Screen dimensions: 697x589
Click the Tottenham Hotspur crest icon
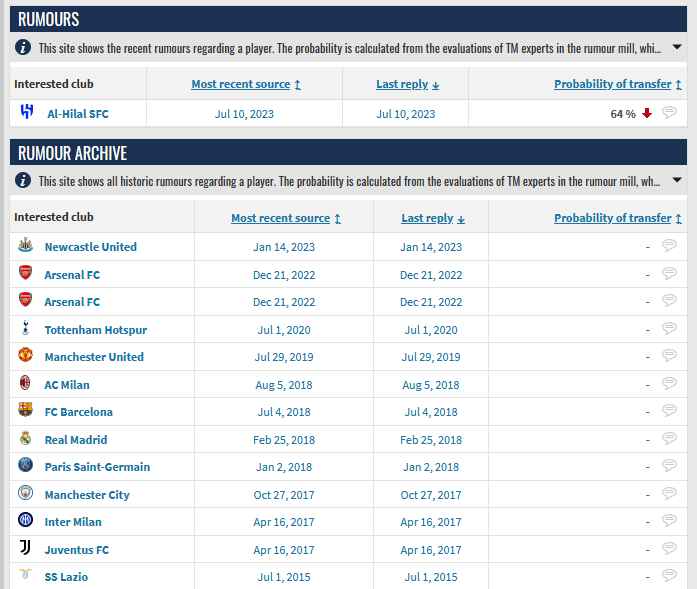pos(25,328)
